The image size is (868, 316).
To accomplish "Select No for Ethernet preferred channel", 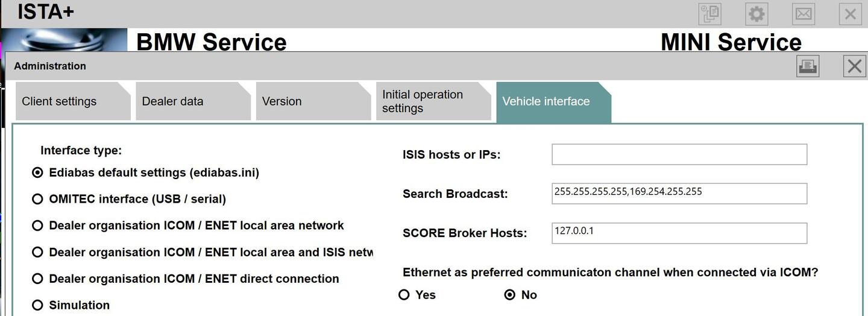I will (510, 295).
